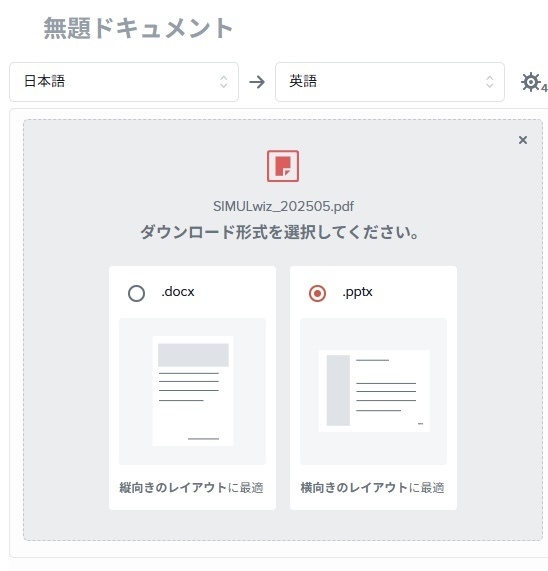Click the SIMULwiz_202505.pdf file name

point(283,206)
